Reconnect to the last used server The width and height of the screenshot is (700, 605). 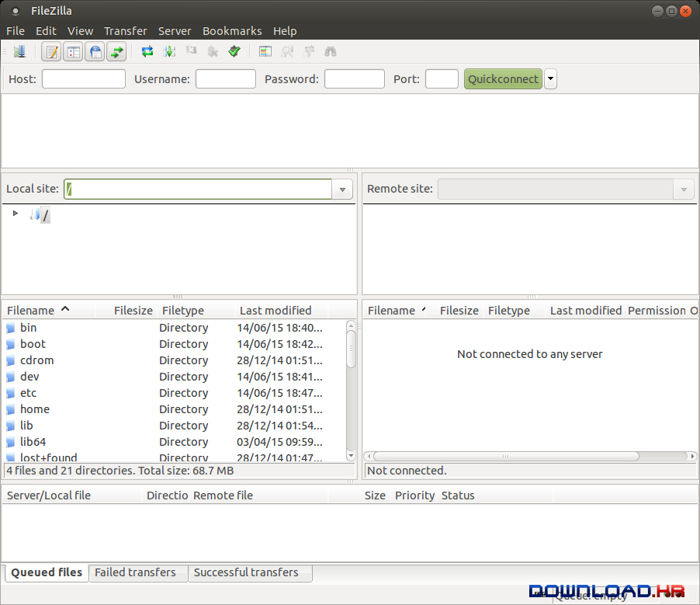point(234,52)
